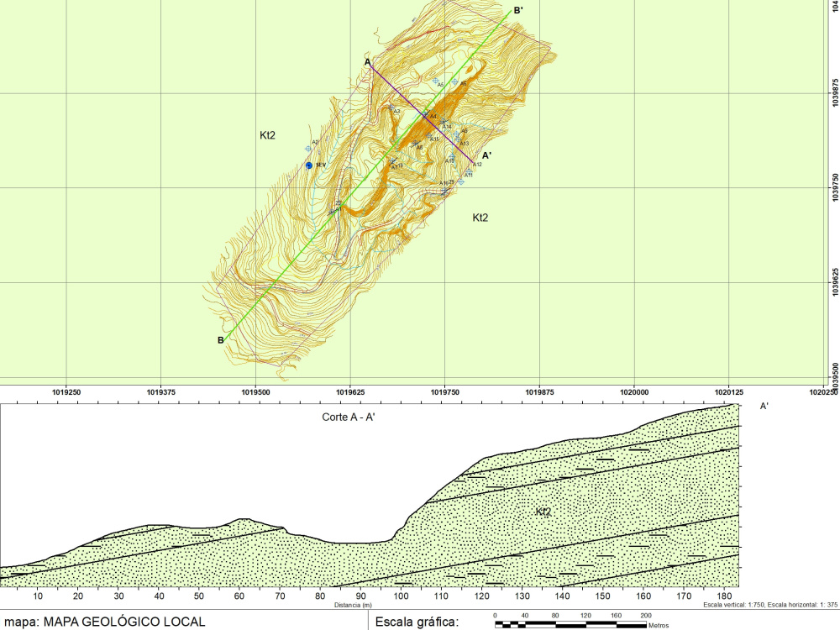Click easting coordinate 1019250

click(x=66, y=392)
